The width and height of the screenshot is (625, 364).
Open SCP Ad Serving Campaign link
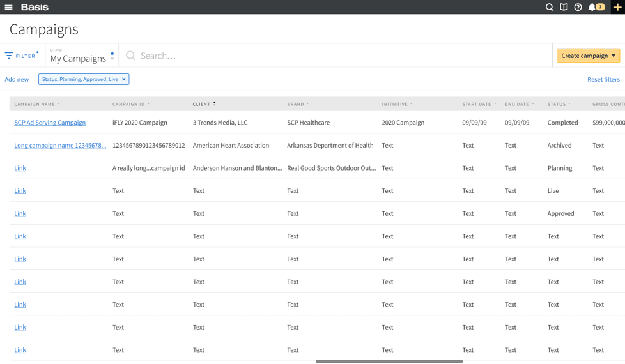pos(50,123)
